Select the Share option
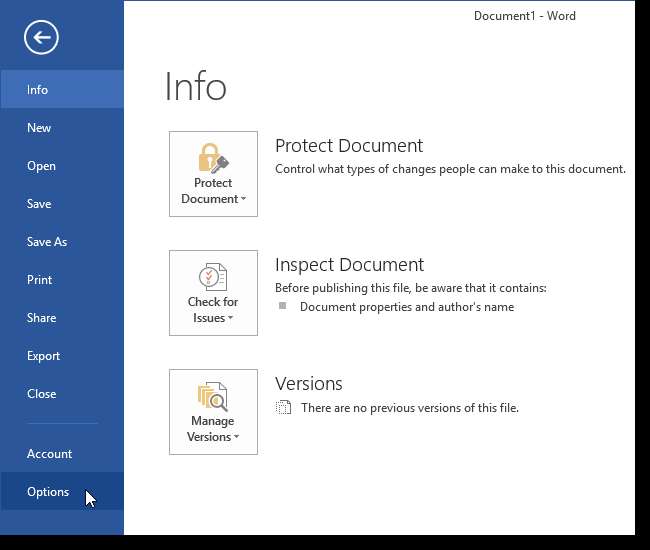 [41, 318]
